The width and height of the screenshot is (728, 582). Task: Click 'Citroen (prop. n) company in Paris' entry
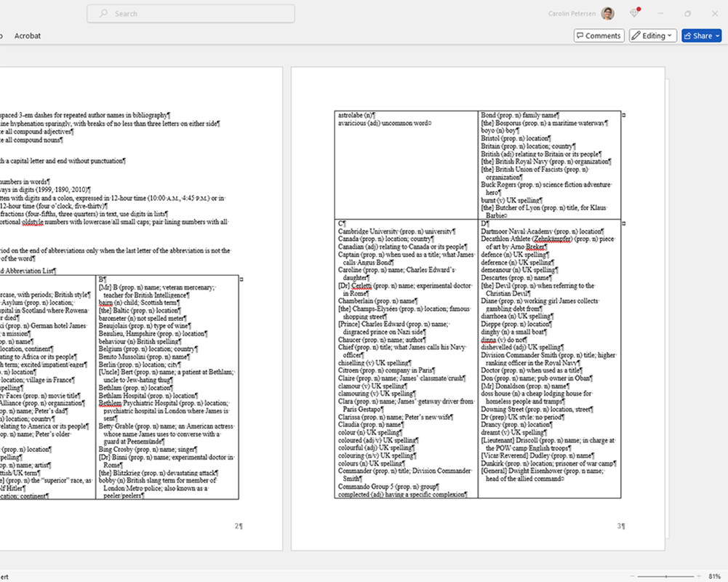(x=386, y=370)
